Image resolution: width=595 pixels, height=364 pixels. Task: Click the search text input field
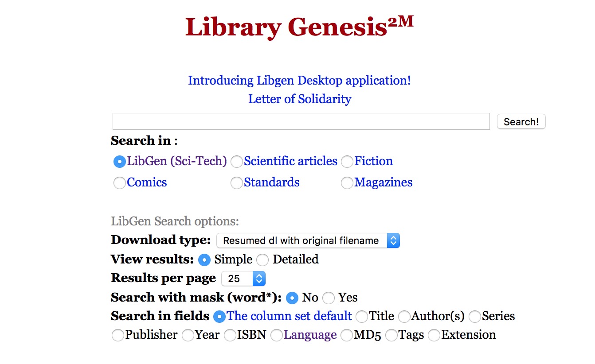(301, 121)
